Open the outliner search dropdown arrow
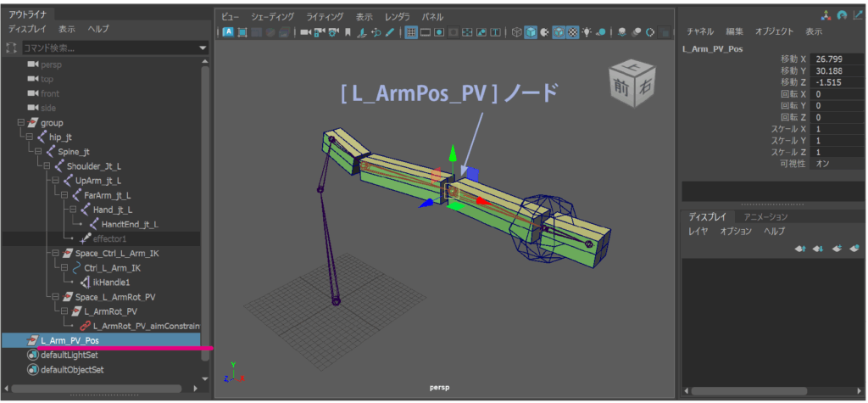 click(203, 48)
